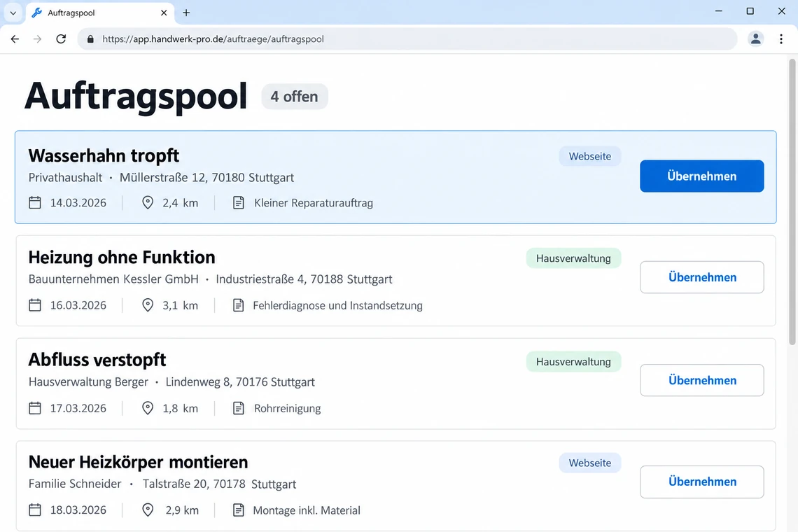Click the document icon beside Kleiner Reparaturauftrag
This screenshot has height=532, width=798.
[x=238, y=202]
